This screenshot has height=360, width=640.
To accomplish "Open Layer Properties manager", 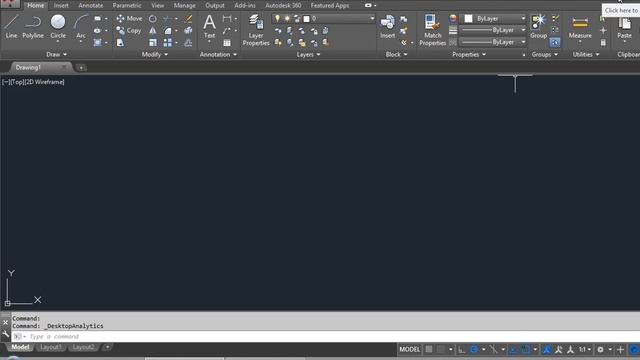I will pos(256,30).
